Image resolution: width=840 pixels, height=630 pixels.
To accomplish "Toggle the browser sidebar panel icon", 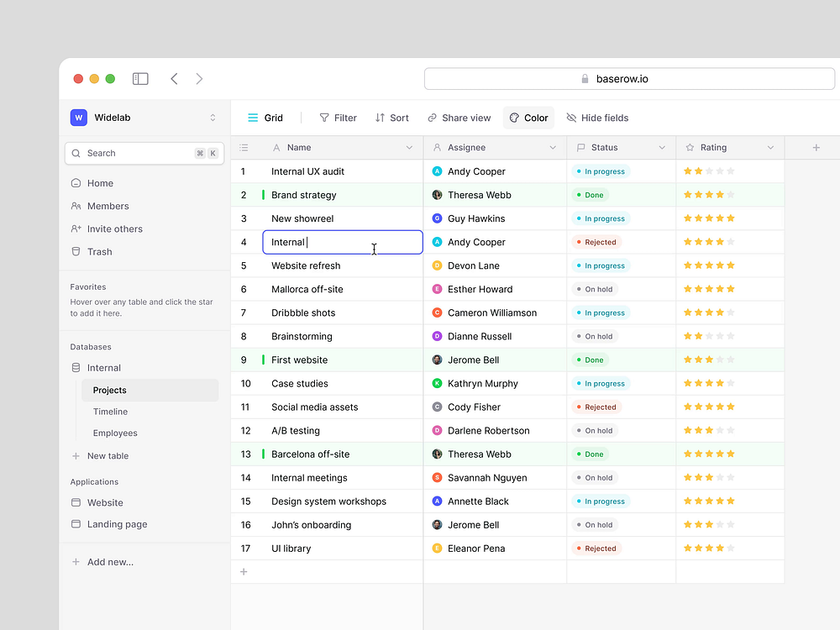I will 139,78.
